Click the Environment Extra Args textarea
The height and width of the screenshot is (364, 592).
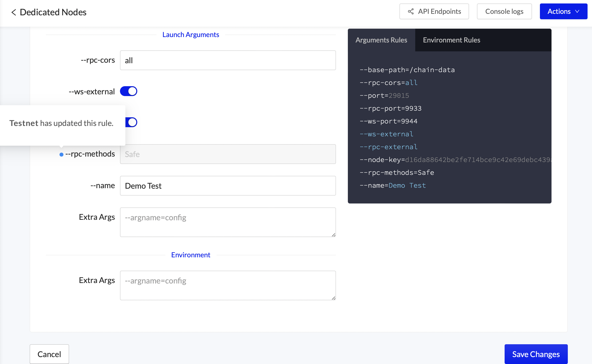click(228, 285)
